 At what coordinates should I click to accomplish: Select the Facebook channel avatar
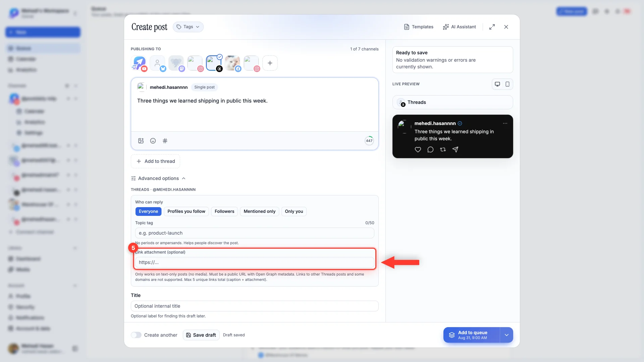tap(233, 63)
